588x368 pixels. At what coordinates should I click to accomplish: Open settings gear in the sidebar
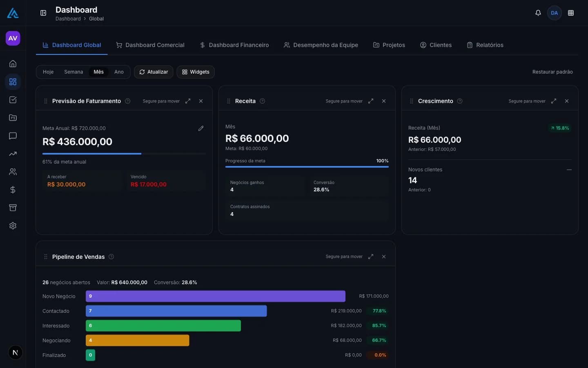pos(13,226)
